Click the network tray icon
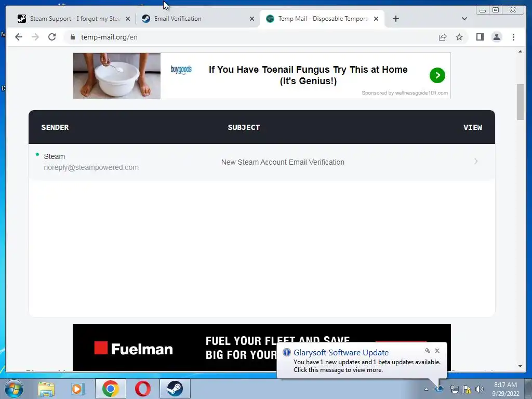Viewport: 532px width, 399px height. coord(454,389)
